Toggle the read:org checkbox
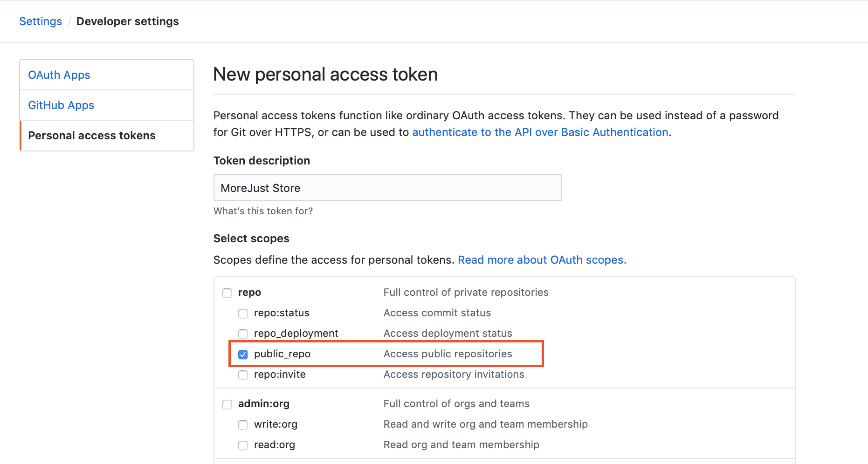868x464 pixels. tap(243, 445)
